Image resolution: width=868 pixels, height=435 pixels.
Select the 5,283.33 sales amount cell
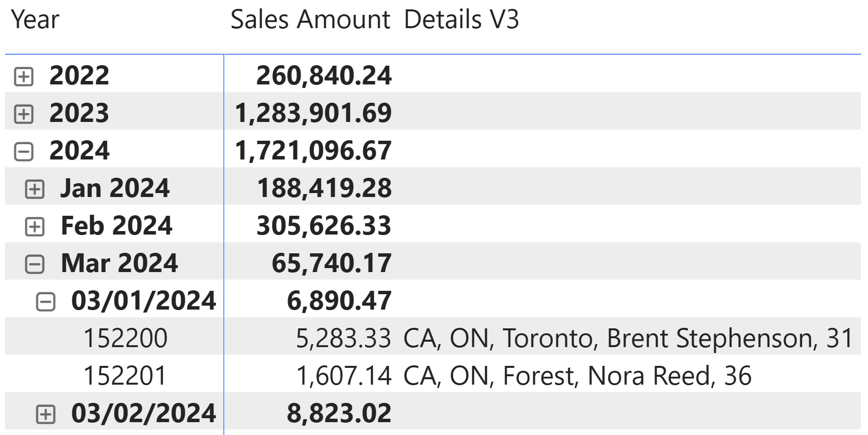pyautogui.click(x=343, y=338)
